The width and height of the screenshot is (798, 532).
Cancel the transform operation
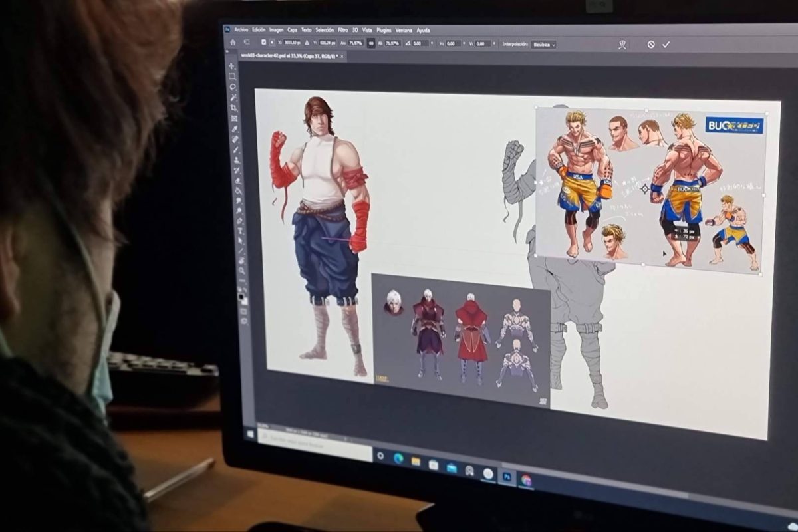tap(651, 45)
